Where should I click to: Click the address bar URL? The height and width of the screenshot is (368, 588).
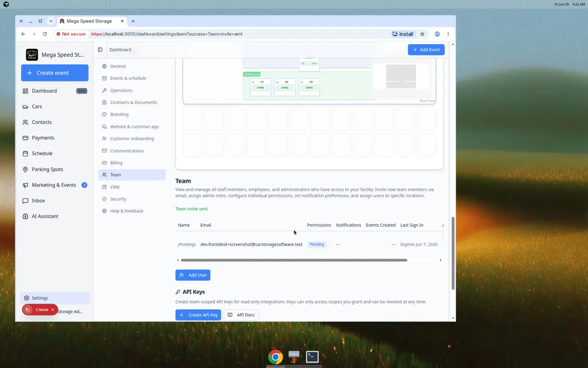pos(167,34)
